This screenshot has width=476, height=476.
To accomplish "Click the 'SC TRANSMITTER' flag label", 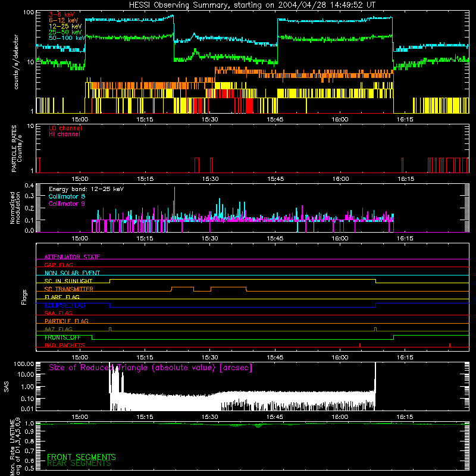I will click(69, 289).
